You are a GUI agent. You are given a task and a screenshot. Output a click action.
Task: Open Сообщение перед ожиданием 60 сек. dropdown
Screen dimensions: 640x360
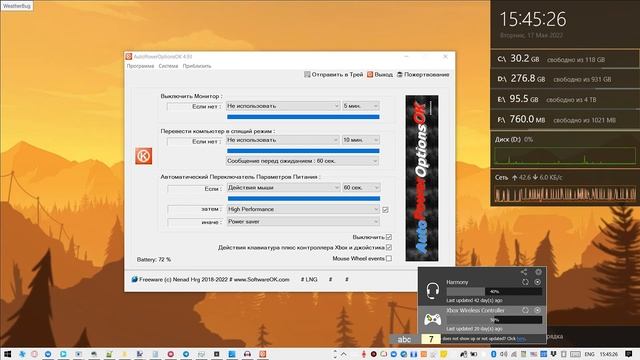click(302, 161)
